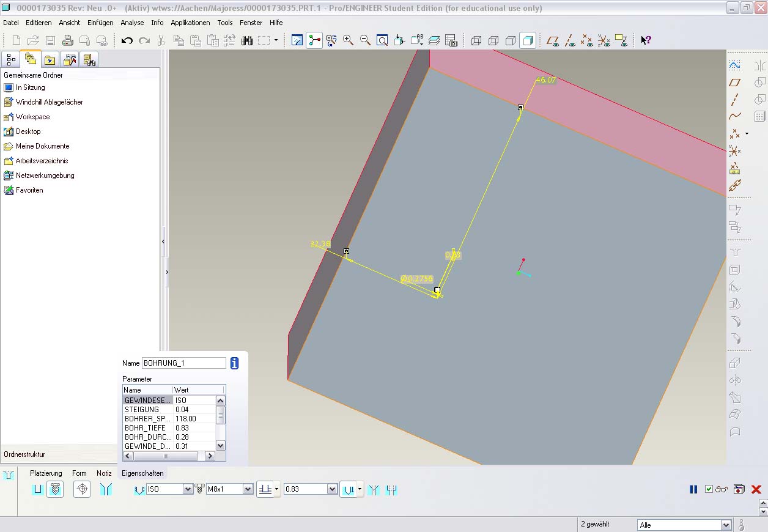Open the Analyse menu
This screenshot has width=768, height=532.
[x=132, y=23]
